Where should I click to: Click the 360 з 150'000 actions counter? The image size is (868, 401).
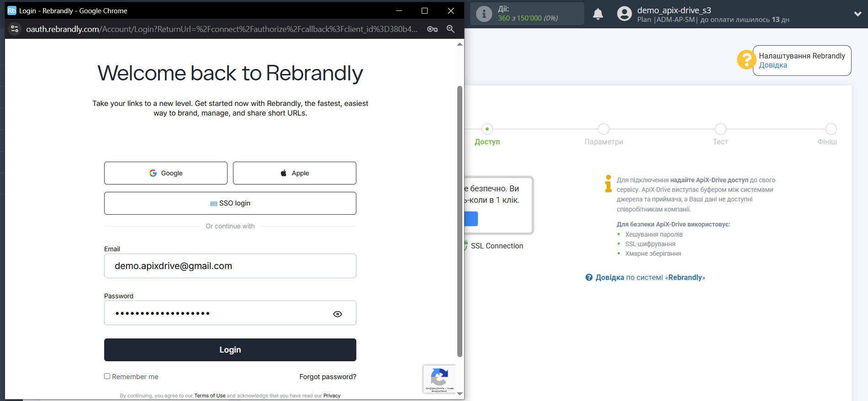click(x=528, y=18)
